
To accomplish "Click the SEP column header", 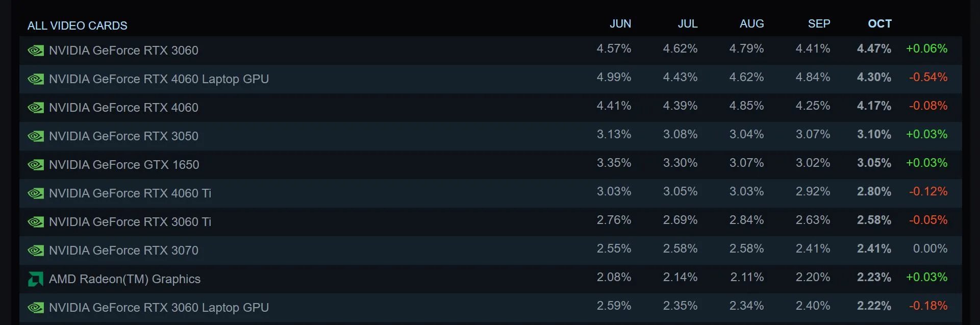I will tap(819, 23).
